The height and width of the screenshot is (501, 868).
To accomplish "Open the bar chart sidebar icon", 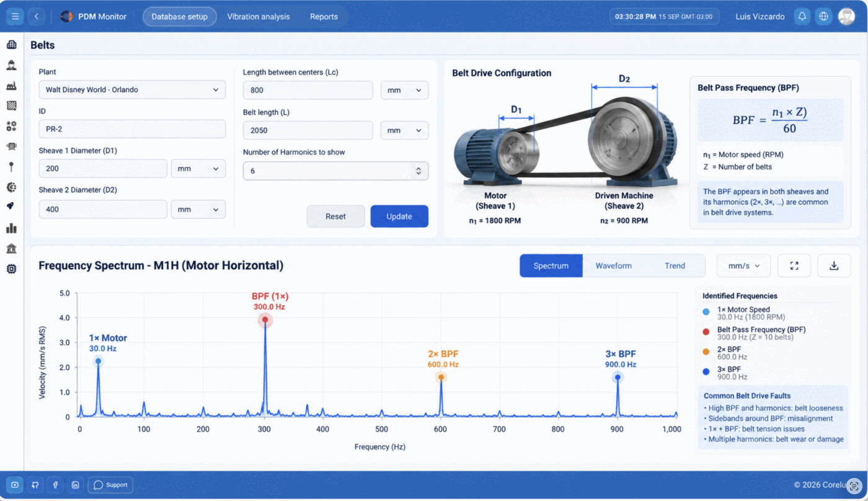I will tap(11, 228).
